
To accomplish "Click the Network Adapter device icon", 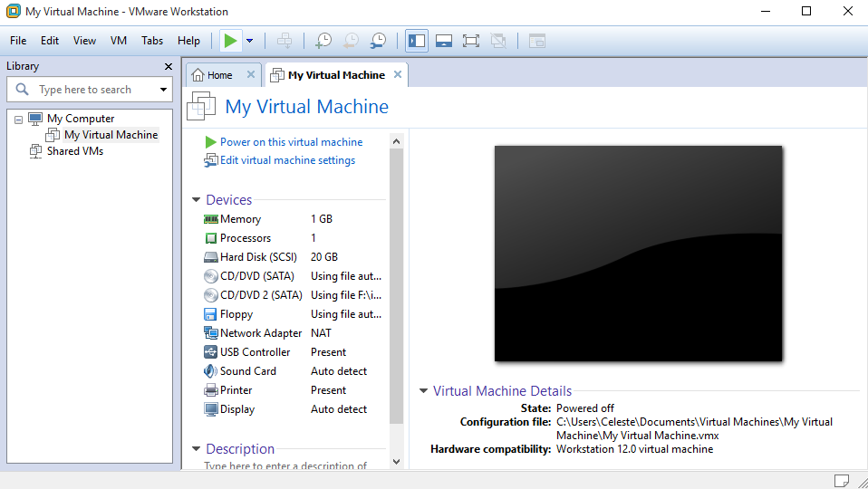I will (x=211, y=333).
